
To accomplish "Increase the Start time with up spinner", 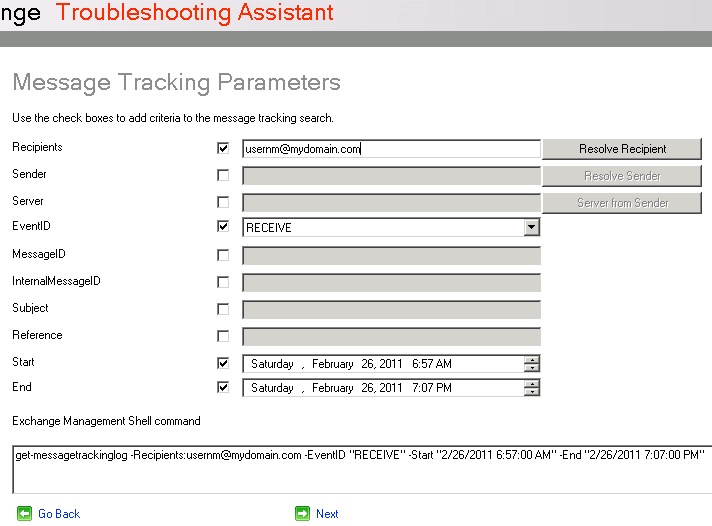I will pyautogui.click(x=532, y=360).
